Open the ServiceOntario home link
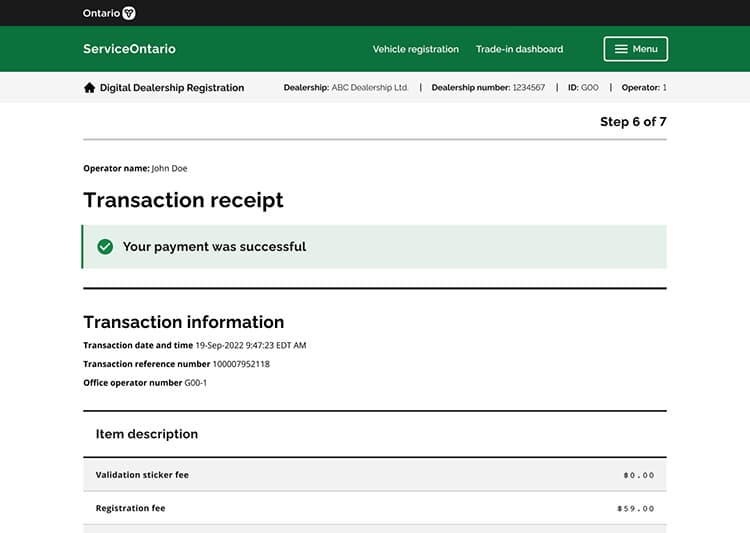The width and height of the screenshot is (750, 533). click(129, 49)
